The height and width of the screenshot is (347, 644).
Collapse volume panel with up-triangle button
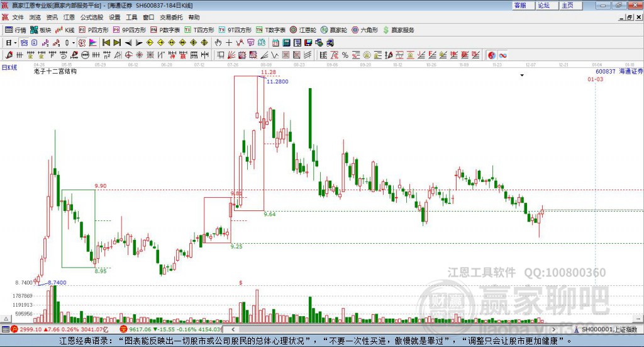tap(6, 319)
